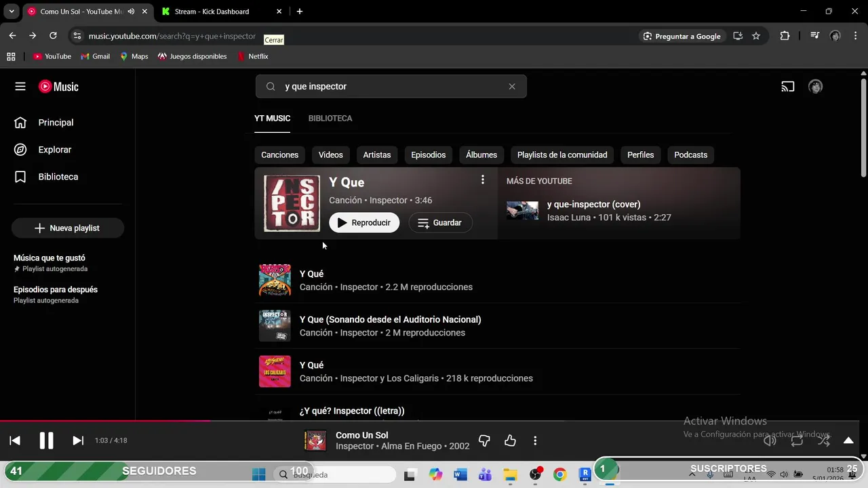
Task: Cast to a device icon
Action: coord(788,87)
